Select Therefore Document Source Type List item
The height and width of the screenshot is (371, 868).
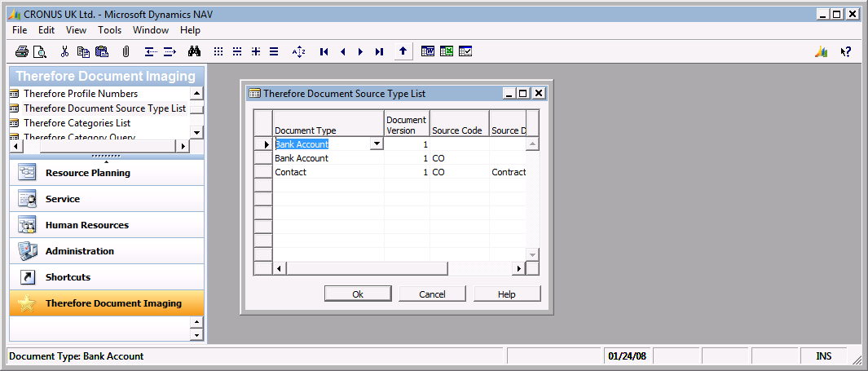(104, 108)
